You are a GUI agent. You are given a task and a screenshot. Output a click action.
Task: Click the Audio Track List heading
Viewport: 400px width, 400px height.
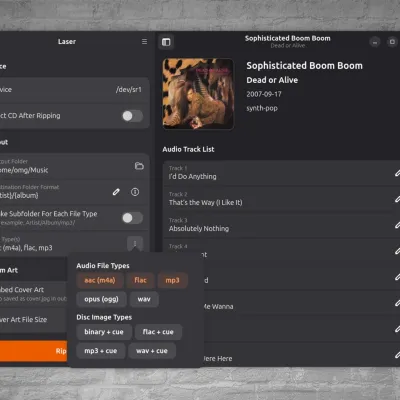click(188, 149)
